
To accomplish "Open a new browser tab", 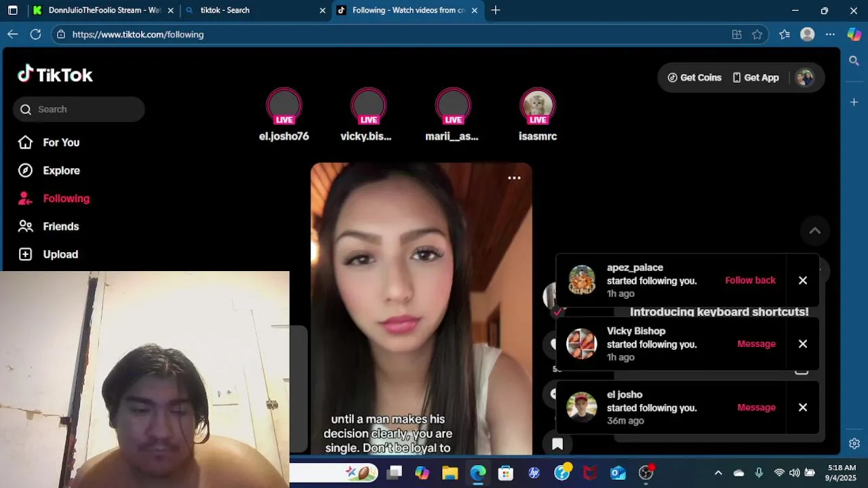I will tap(496, 10).
